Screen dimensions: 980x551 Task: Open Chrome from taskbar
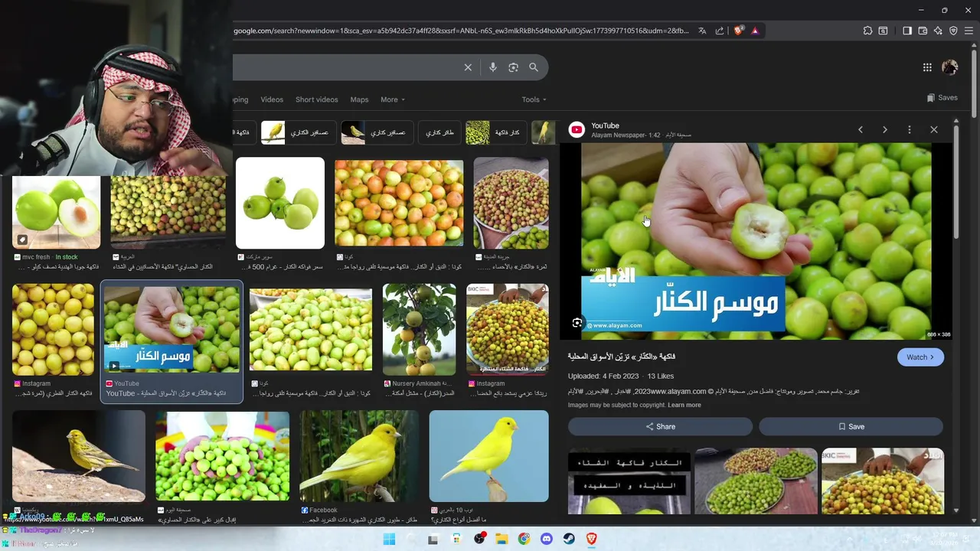click(524, 539)
